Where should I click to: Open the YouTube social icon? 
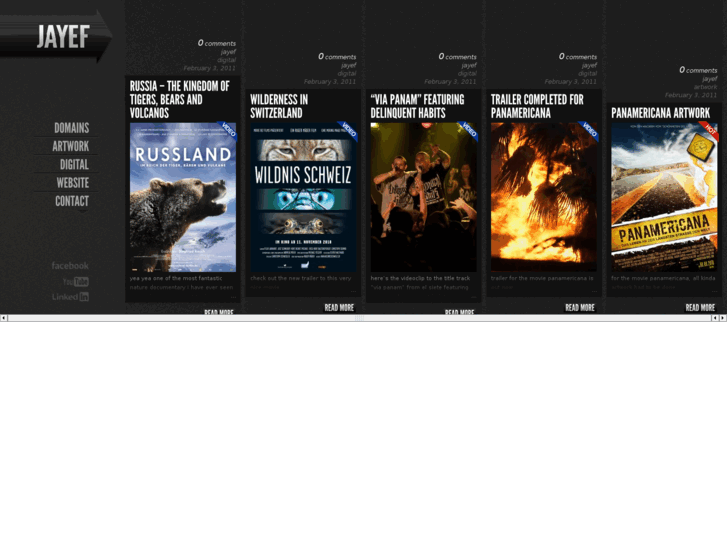76,282
